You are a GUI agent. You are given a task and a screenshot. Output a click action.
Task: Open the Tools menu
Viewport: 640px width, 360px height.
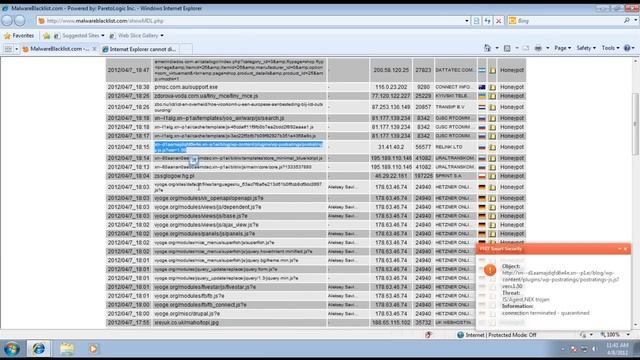[x=611, y=48]
